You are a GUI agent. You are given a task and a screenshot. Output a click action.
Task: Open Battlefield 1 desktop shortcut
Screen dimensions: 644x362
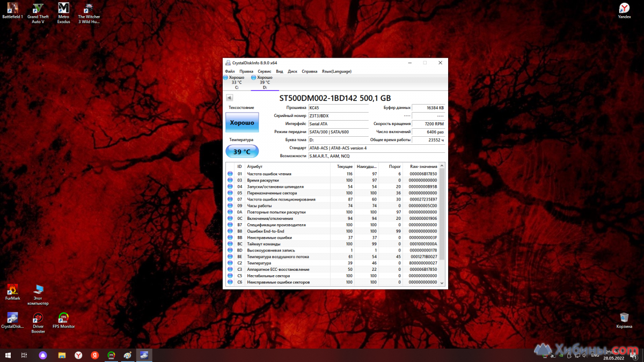tap(12, 10)
